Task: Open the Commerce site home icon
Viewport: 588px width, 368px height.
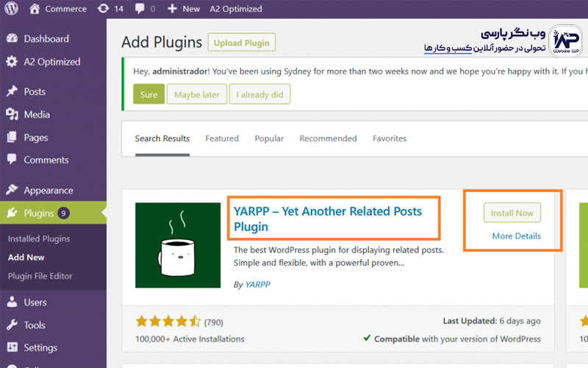Action: pyautogui.click(x=35, y=9)
